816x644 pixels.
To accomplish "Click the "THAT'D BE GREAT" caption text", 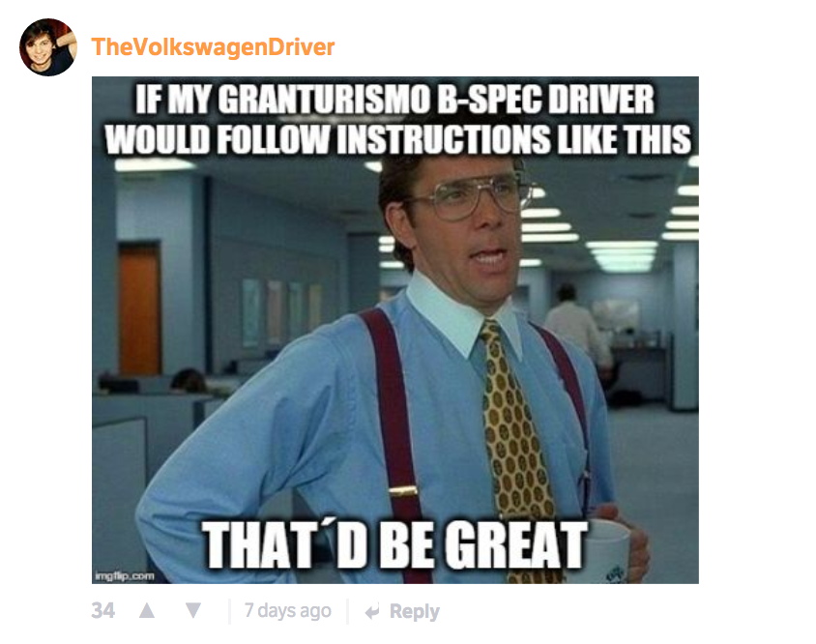I will tap(394, 544).
